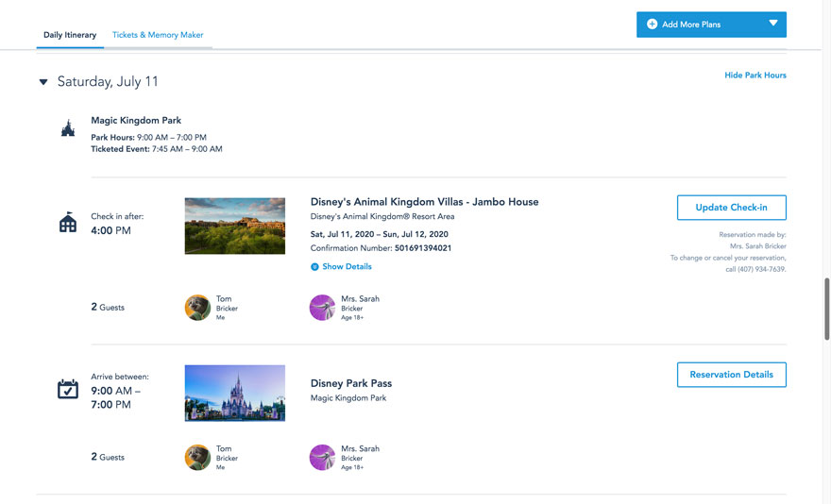
Task: Click Mrs. Sarah's avatar under the resort reservation
Action: (x=322, y=308)
